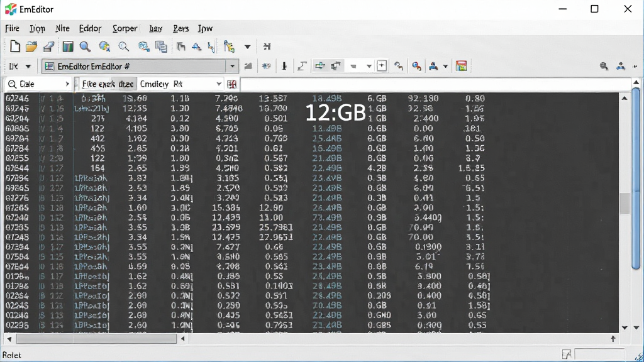Expand the leftmost dropdown in second toolbar

click(x=28, y=67)
